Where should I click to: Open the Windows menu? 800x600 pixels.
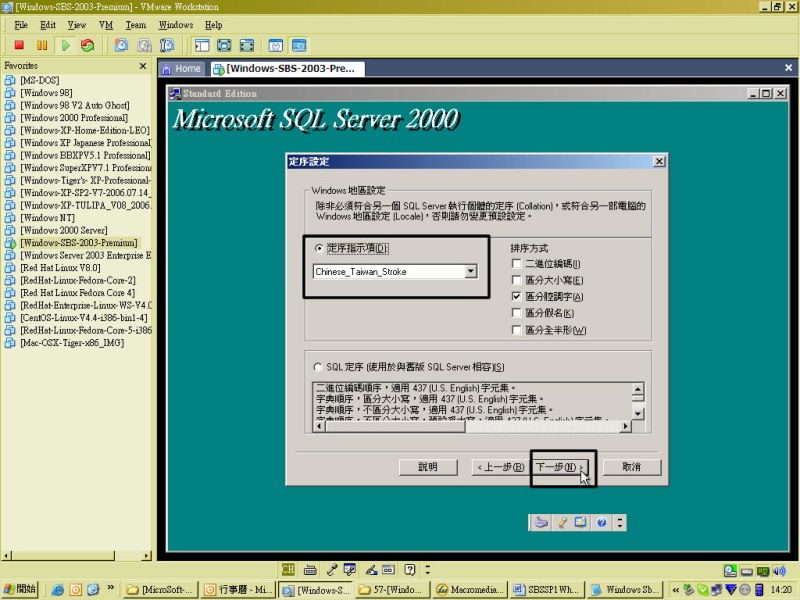pyautogui.click(x=176, y=25)
